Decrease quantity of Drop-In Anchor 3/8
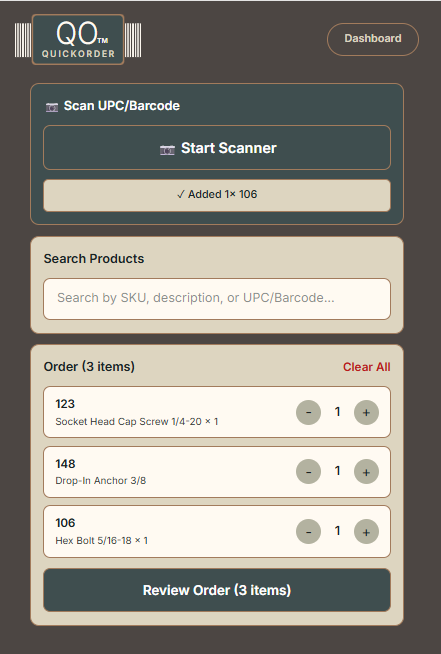441x654 pixels. click(308, 472)
